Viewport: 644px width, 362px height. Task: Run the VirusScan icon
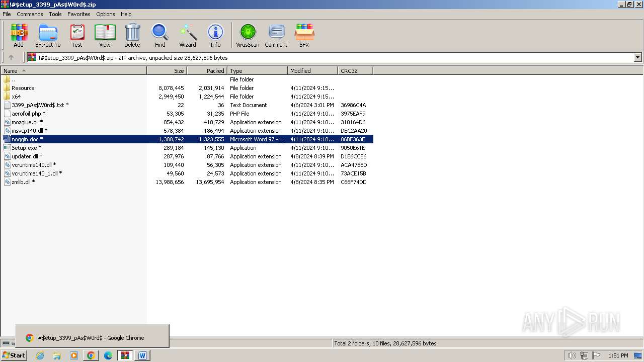[x=248, y=35]
